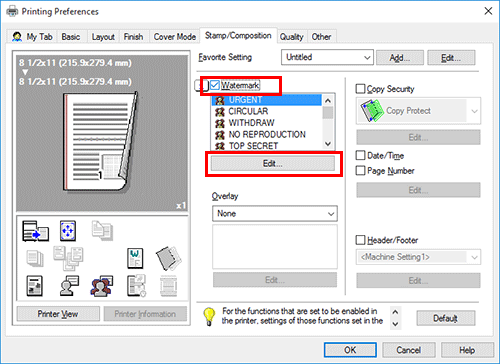Click the newspaper-style document icon
The width and height of the screenshot is (500, 364).
coord(34,286)
